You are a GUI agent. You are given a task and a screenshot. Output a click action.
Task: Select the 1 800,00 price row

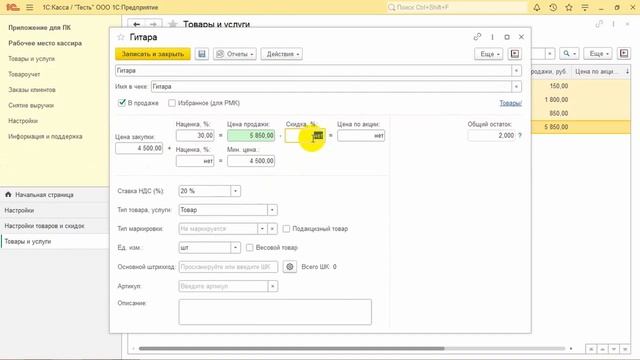coord(581,100)
